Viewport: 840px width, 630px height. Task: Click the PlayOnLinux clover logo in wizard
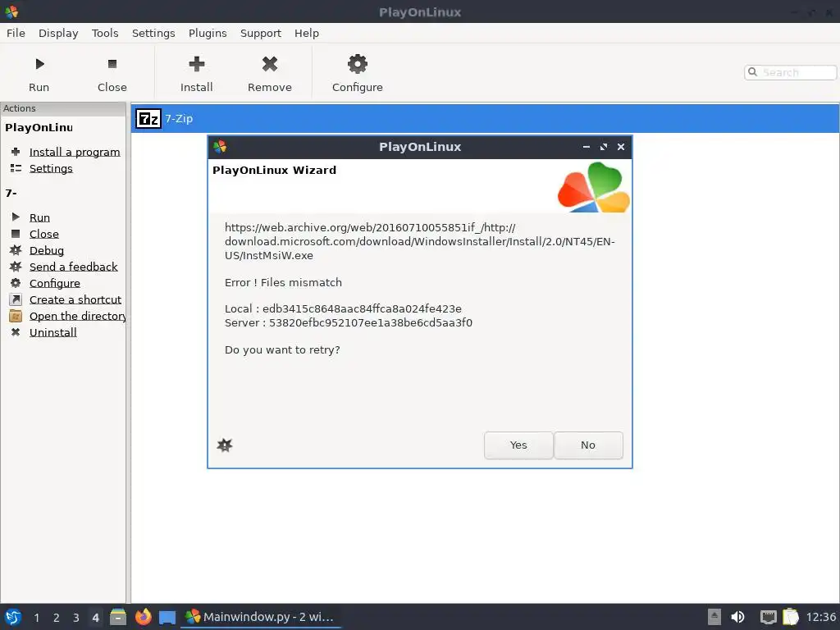tap(594, 187)
